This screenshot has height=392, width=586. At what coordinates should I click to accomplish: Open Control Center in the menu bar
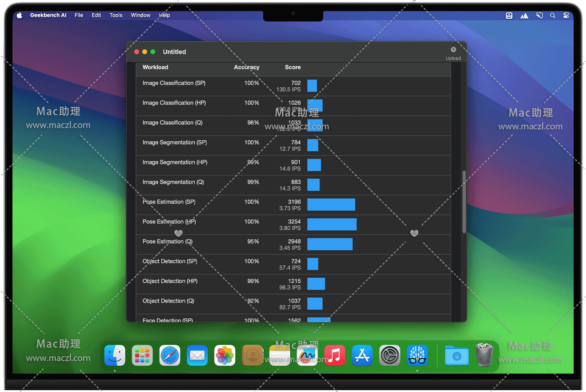pyautogui.click(x=566, y=15)
